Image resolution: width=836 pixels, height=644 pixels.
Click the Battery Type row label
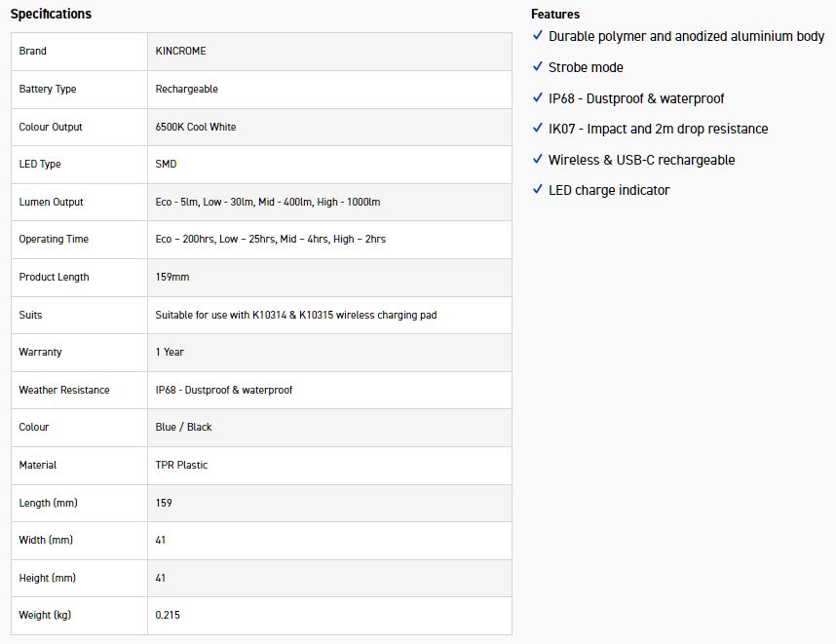click(x=48, y=89)
